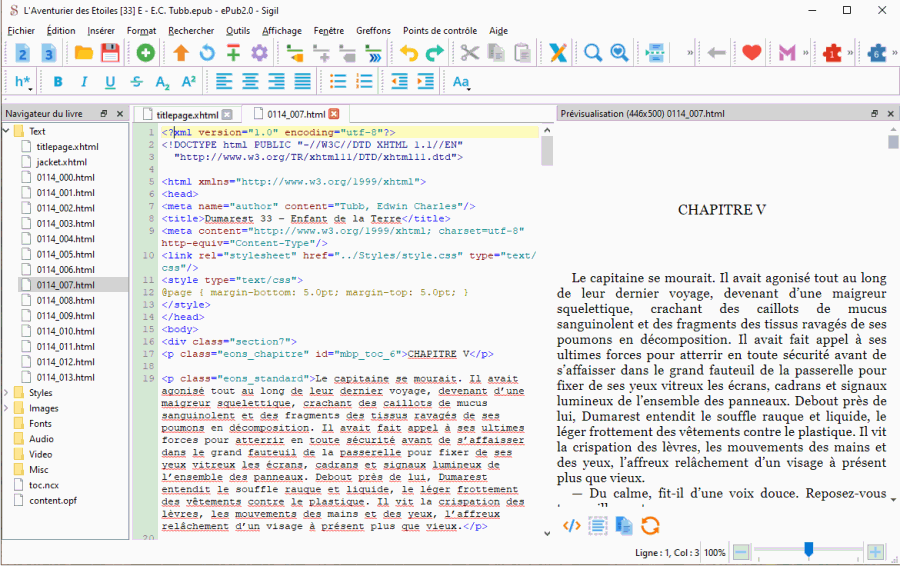
Task: Apply Underline formatting
Action: (x=110, y=82)
